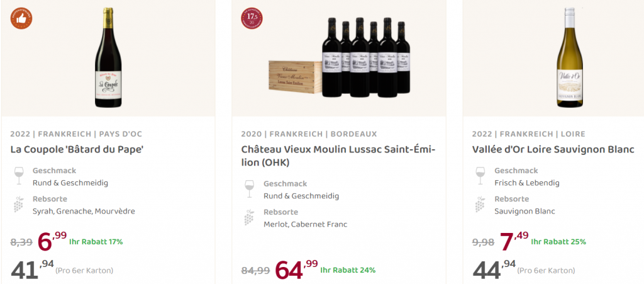Click grape icon for Vallée d'Or

tap(481, 205)
